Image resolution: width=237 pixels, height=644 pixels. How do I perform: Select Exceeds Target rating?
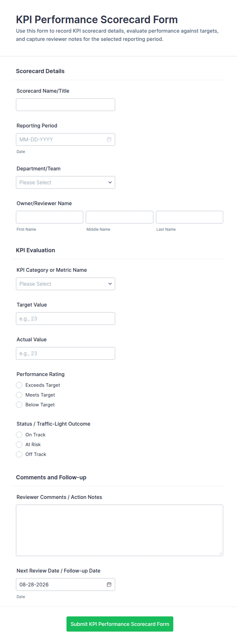pyautogui.click(x=19, y=385)
